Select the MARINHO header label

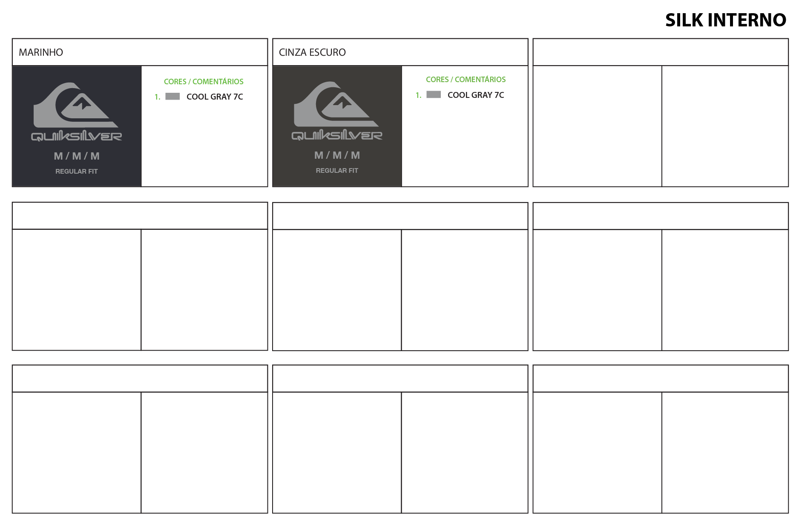(41, 52)
